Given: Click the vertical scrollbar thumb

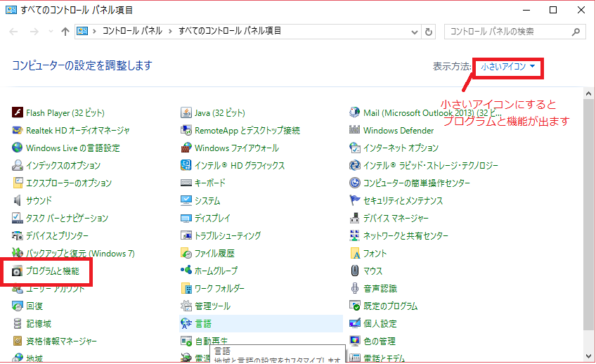Looking at the screenshot, I should 588,215.
